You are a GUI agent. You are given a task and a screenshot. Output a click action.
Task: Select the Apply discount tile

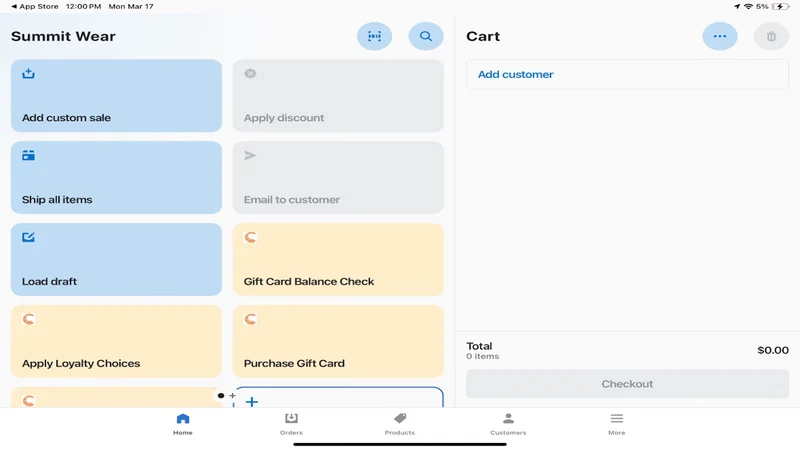338,95
